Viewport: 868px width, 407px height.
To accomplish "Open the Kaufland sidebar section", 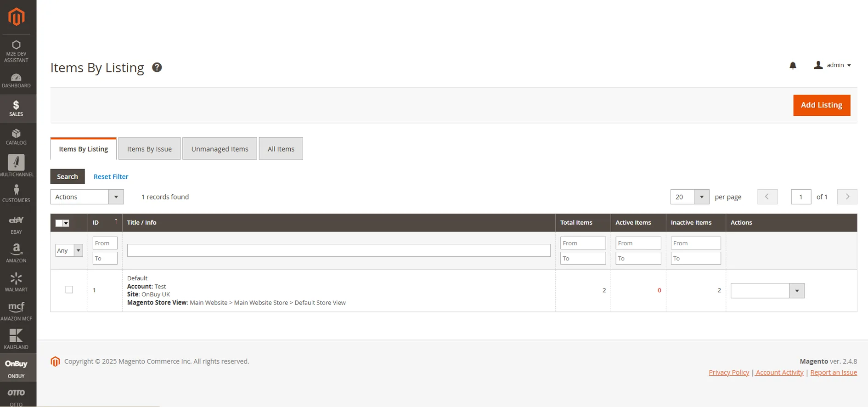I will pyautogui.click(x=17, y=339).
